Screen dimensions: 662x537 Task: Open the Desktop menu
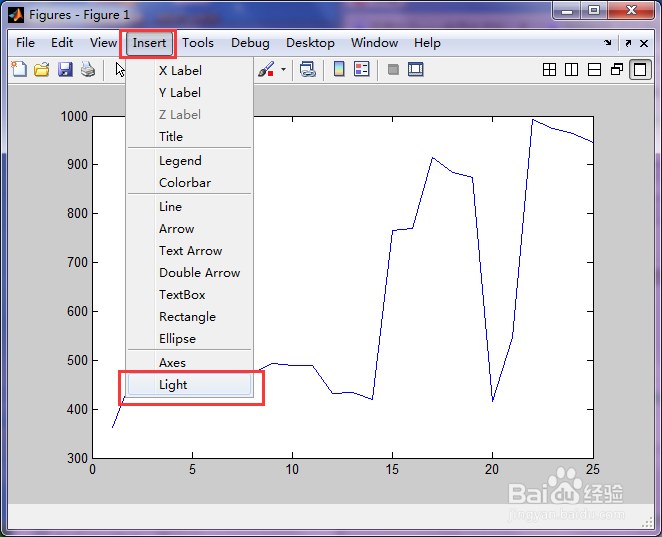click(x=310, y=43)
